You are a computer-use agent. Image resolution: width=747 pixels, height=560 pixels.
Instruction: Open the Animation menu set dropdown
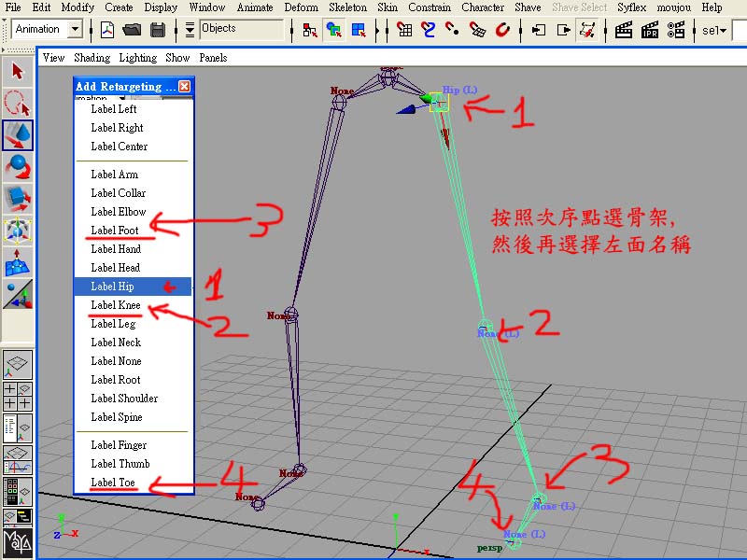pos(75,29)
